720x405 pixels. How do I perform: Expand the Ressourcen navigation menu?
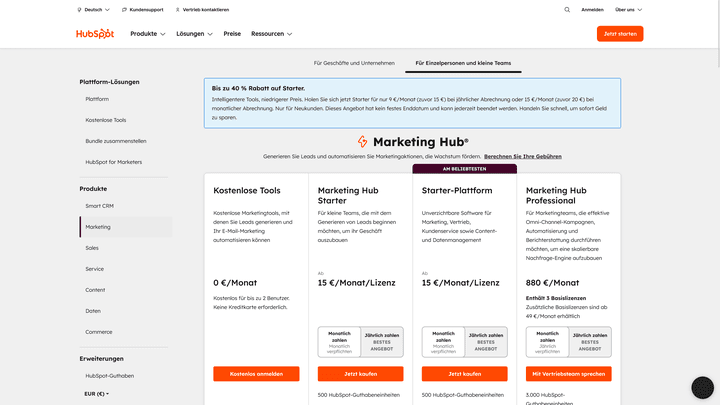point(271,34)
